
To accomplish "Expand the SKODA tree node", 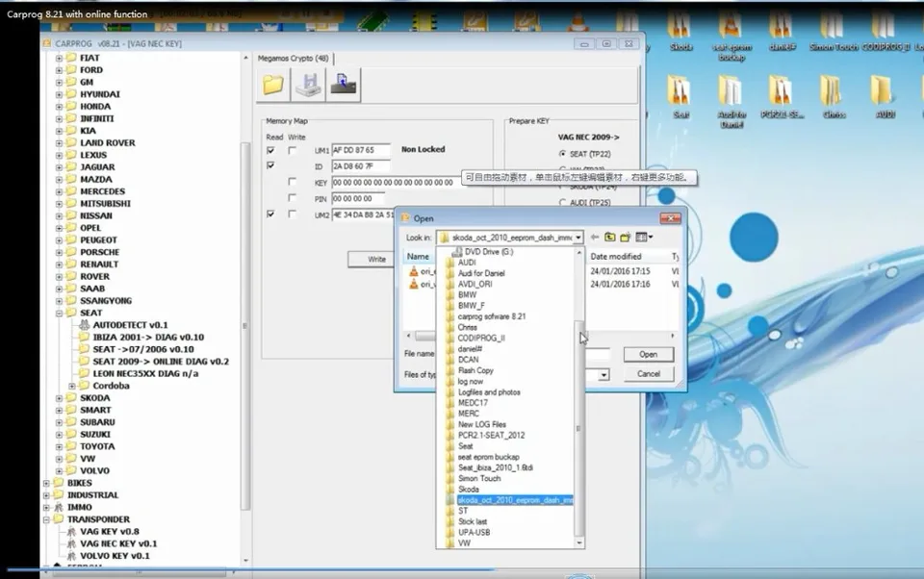I will tap(59, 398).
